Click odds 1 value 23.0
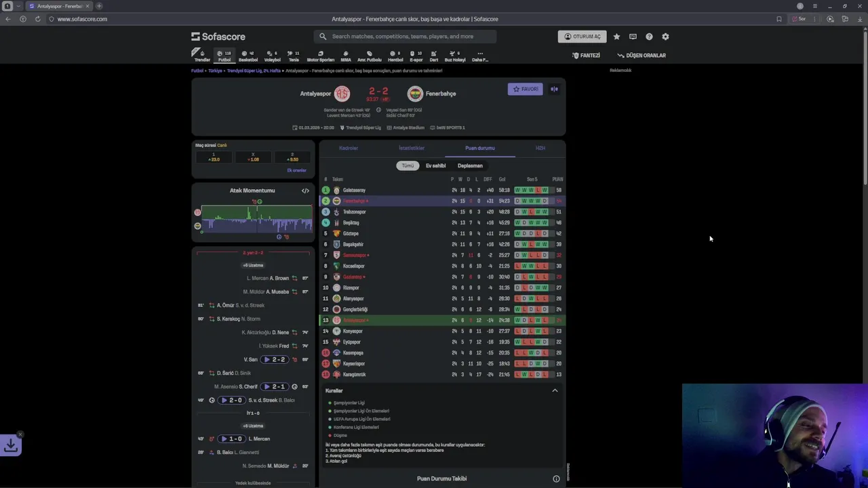This screenshot has width=868, height=488. pos(214,157)
